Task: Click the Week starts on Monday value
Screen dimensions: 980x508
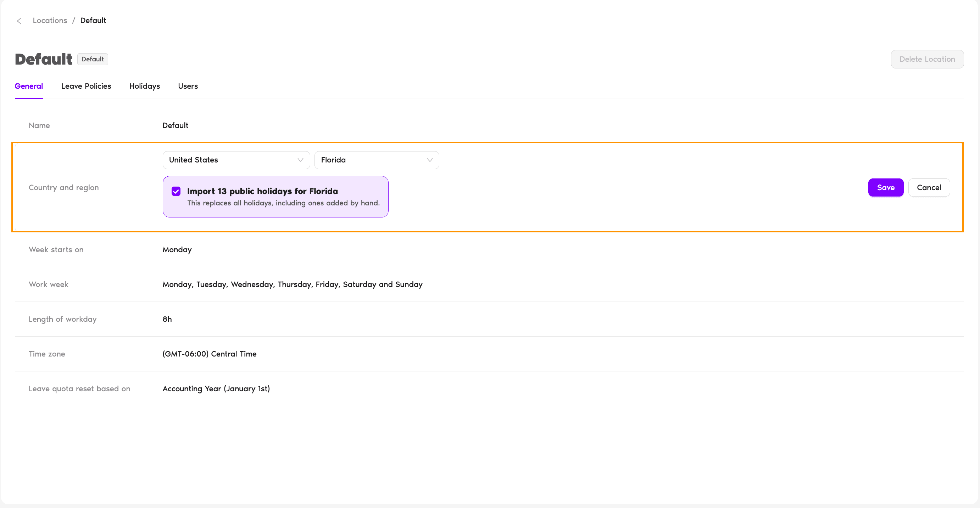Action: pos(177,250)
